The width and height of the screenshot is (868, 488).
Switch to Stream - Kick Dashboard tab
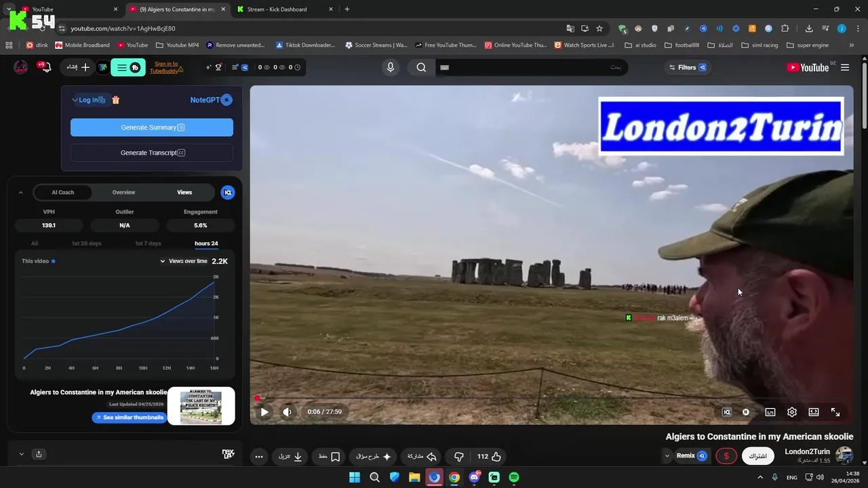[x=285, y=9]
